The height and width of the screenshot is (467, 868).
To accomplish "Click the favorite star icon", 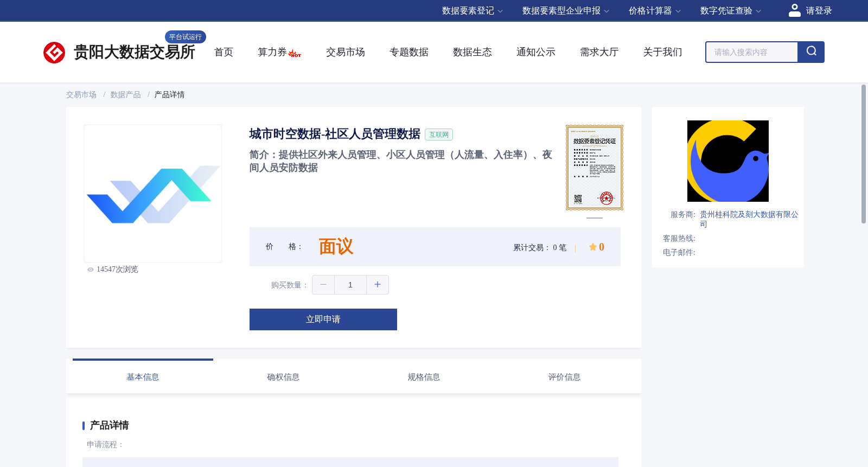I will pyautogui.click(x=593, y=247).
